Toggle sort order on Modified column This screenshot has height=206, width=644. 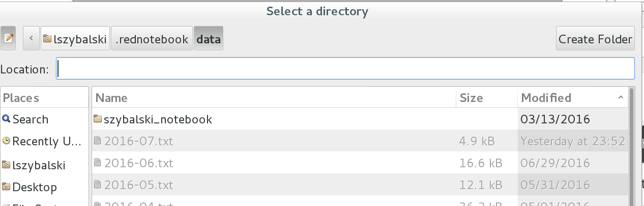click(x=572, y=97)
